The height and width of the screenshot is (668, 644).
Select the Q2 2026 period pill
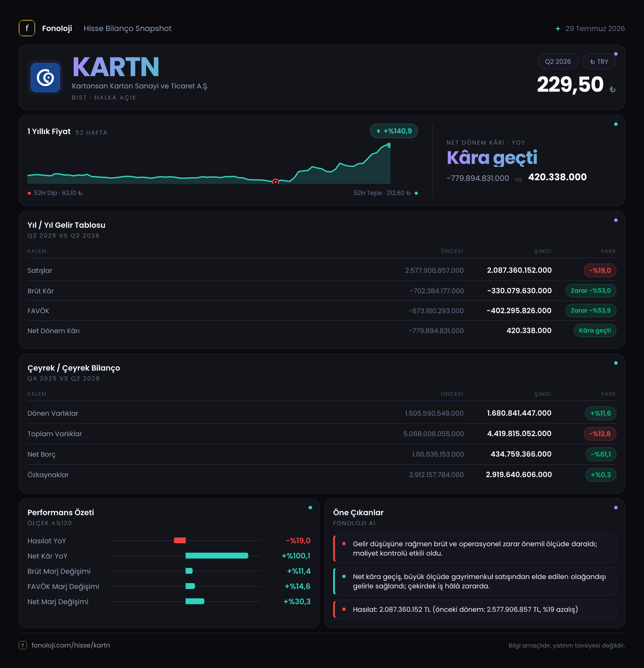pos(558,62)
